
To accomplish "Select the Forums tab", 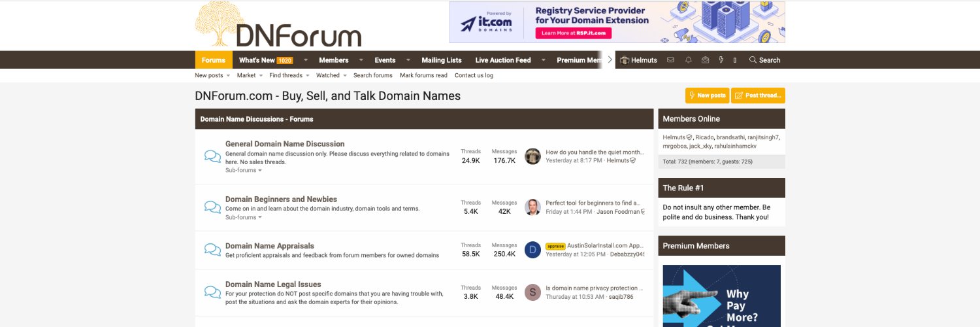I will click(214, 60).
